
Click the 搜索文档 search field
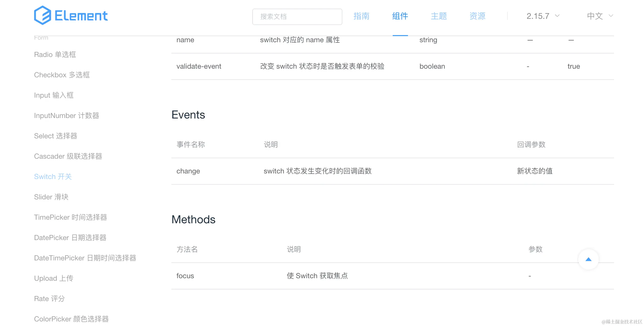(x=297, y=17)
